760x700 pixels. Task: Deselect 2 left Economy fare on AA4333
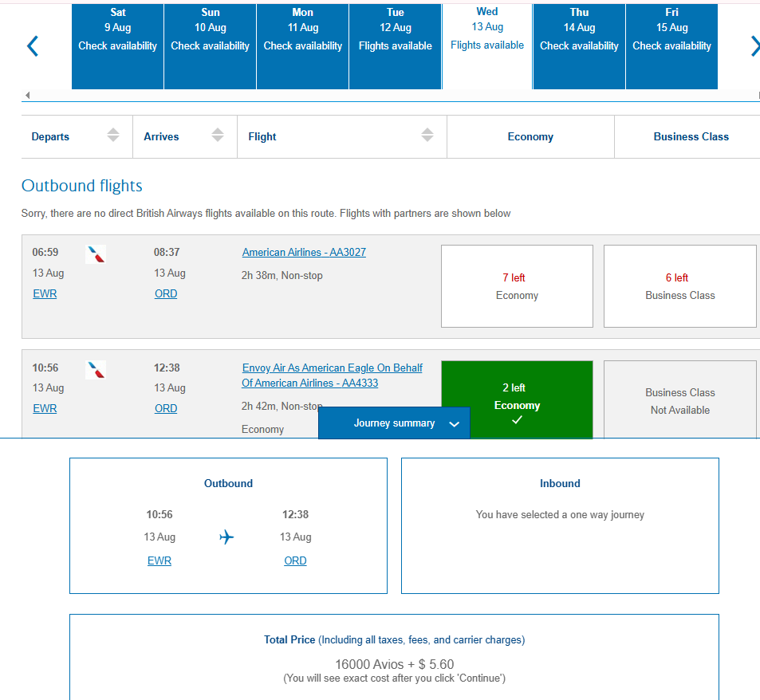coord(518,398)
